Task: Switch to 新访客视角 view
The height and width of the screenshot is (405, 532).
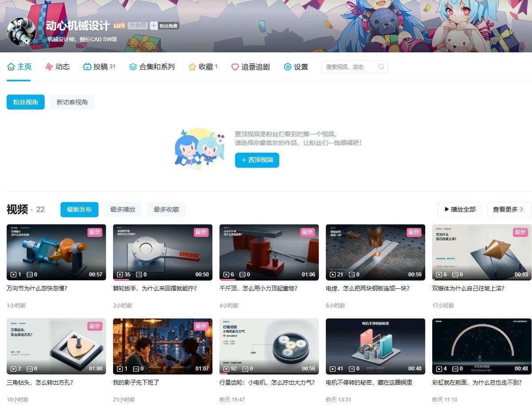Action: pyautogui.click(x=72, y=102)
